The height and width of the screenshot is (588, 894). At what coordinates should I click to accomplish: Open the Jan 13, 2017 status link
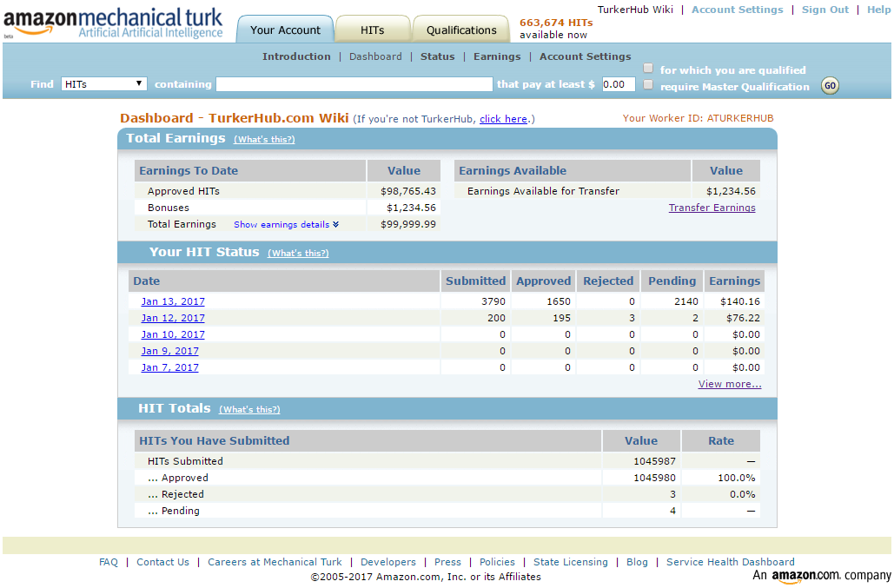point(173,301)
